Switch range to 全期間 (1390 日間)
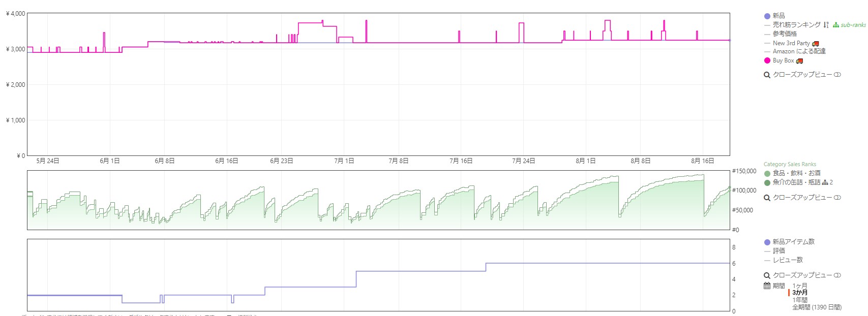Image resolution: width=868 pixels, height=316 pixels. 817,307
